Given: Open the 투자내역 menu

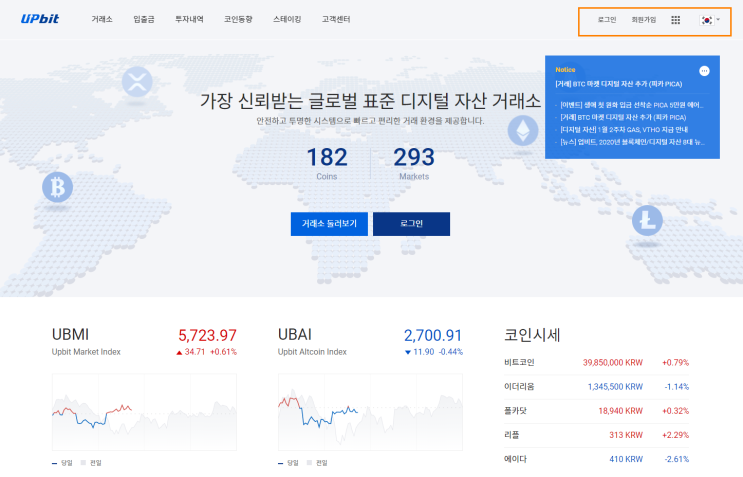Looking at the screenshot, I should 189,19.
